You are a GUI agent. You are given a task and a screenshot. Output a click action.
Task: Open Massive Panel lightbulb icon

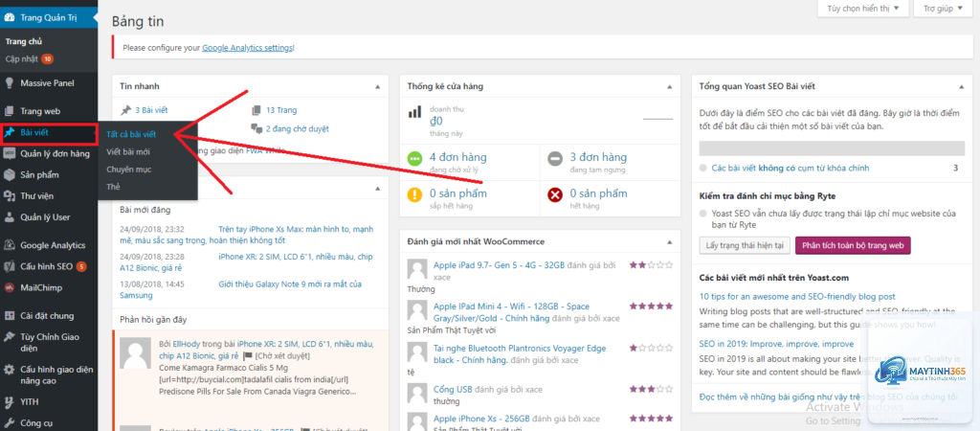(10, 83)
